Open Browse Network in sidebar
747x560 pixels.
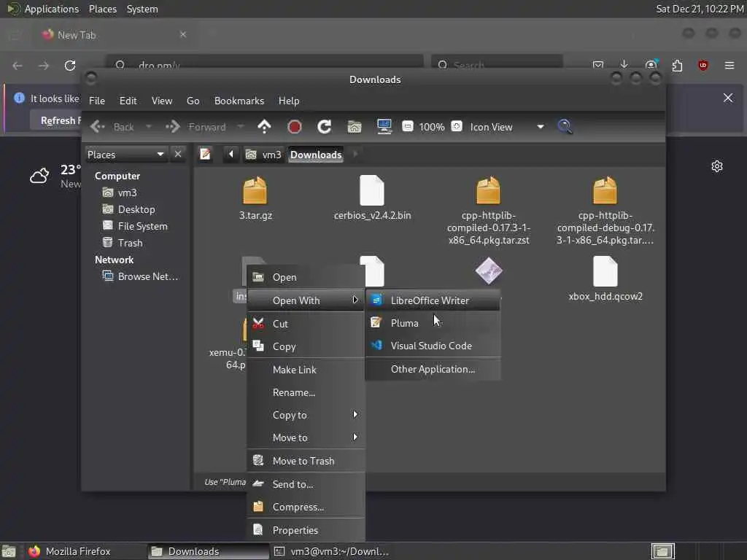141,276
